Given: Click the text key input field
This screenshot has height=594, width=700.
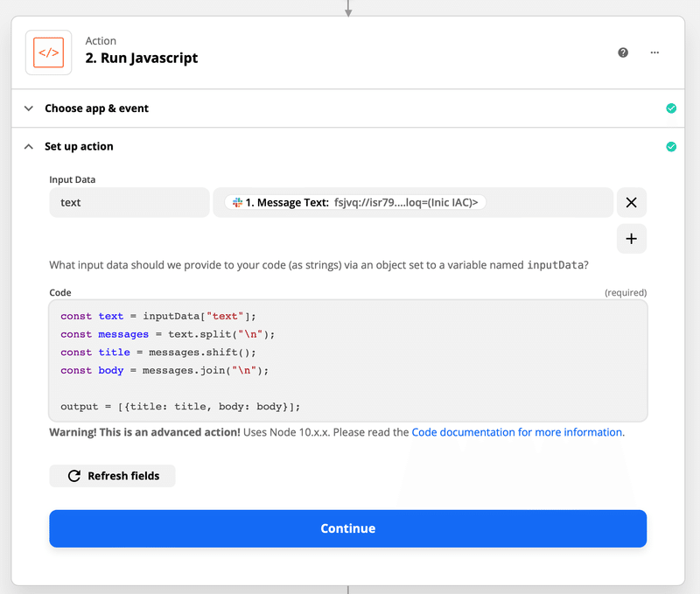Looking at the screenshot, I should point(129,203).
